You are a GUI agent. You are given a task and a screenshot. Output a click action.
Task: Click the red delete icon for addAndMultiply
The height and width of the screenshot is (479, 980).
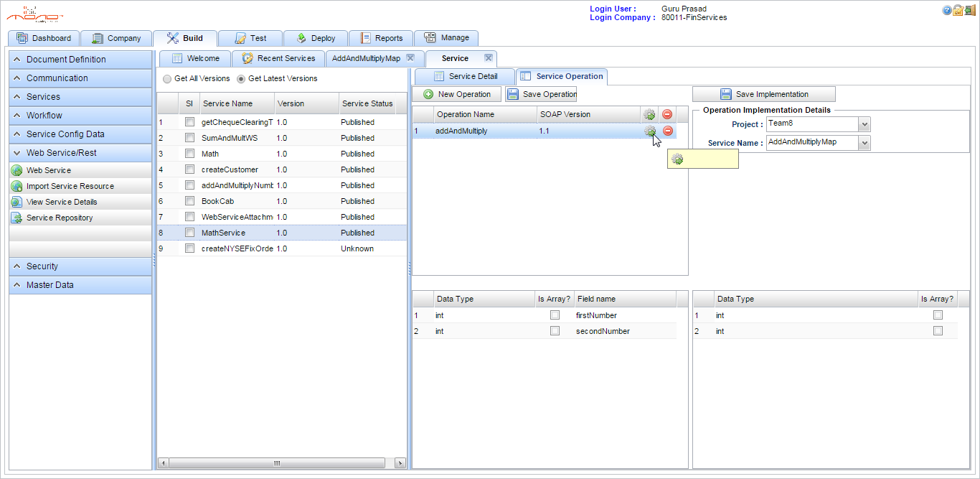[667, 131]
